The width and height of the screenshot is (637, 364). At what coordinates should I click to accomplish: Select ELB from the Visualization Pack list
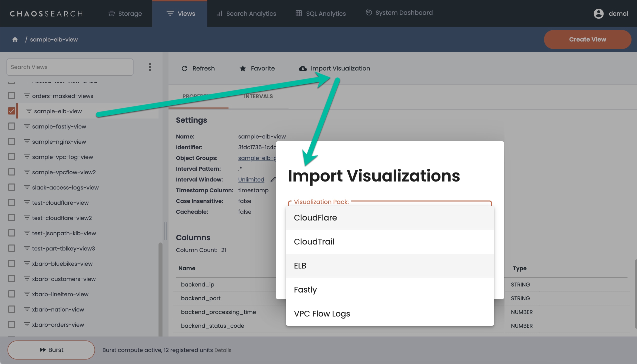coord(389,265)
